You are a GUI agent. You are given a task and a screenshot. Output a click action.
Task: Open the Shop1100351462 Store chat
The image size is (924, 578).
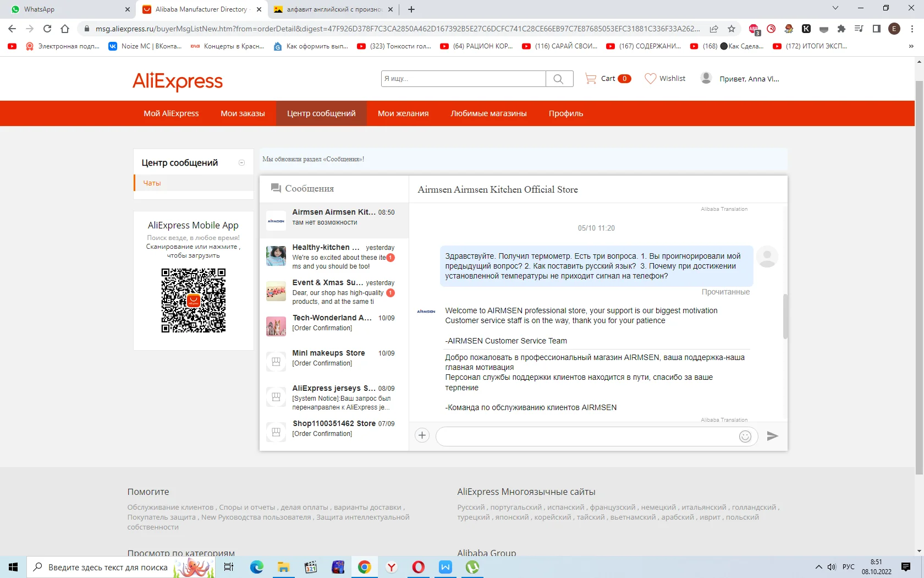click(x=334, y=433)
